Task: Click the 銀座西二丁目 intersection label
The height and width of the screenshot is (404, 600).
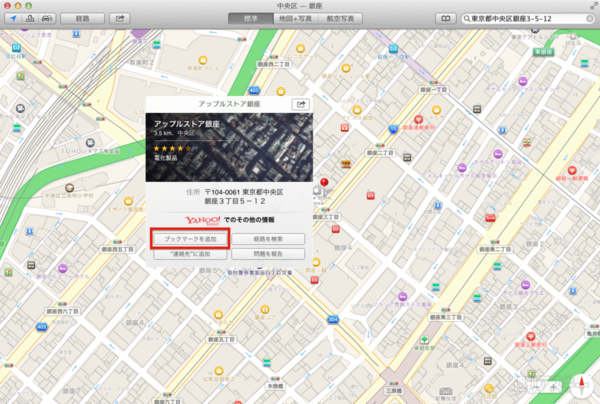Action: tap(273, 64)
